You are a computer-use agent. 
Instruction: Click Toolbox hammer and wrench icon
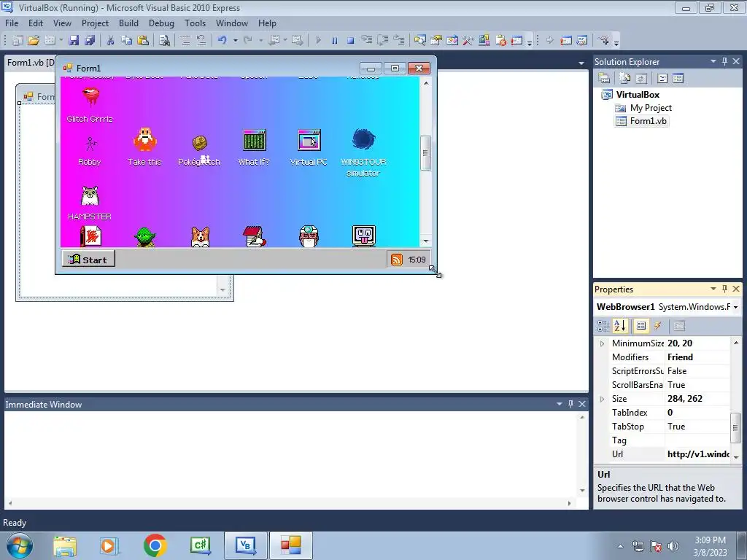point(468,41)
